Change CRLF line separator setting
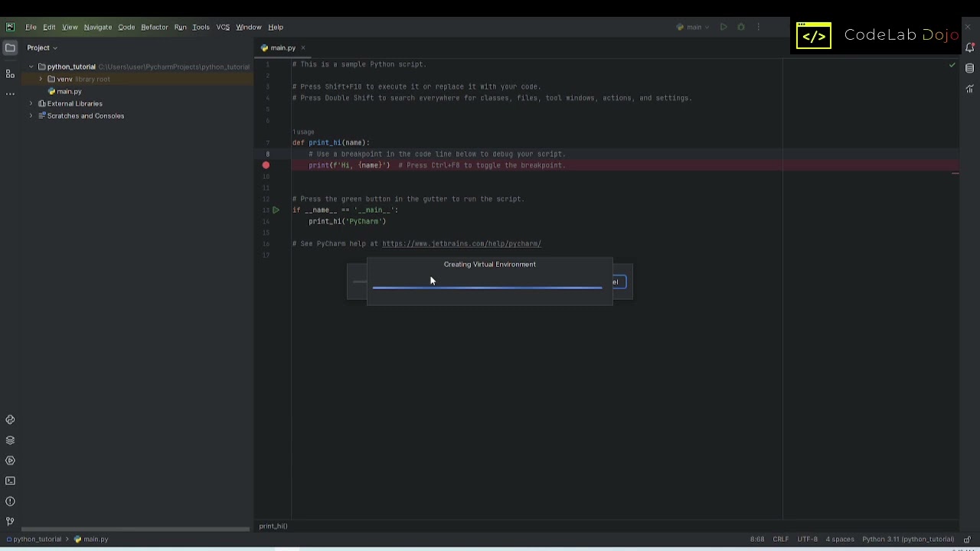The width and height of the screenshot is (980, 551). [x=781, y=539]
